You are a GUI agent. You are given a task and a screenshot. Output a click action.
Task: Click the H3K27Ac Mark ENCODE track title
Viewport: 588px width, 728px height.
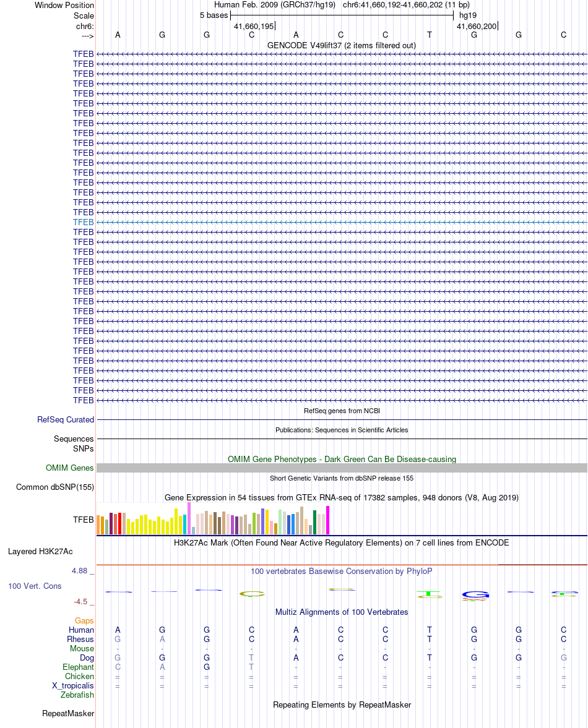point(342,542)
